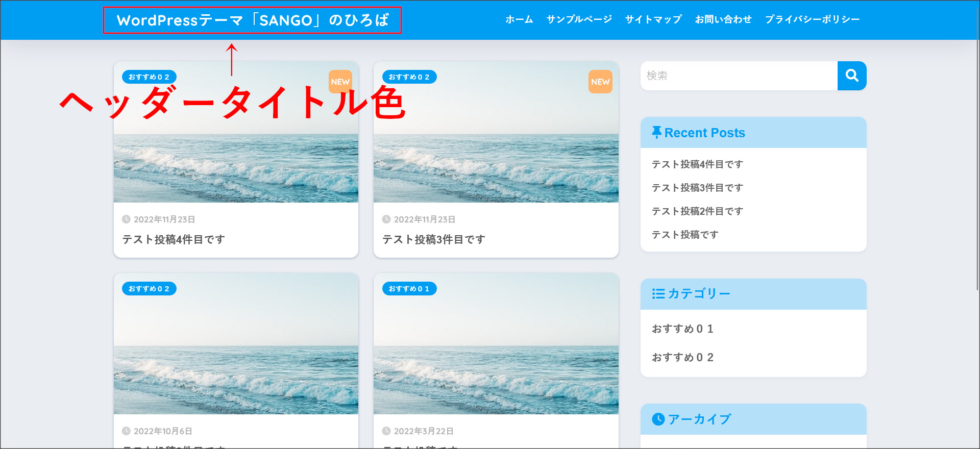Screen dimensions: 980x449
Task: Click the site title WordPressテーマ「SANGO」のひろば
Action: pyautogui.click(x=252, y=20)
